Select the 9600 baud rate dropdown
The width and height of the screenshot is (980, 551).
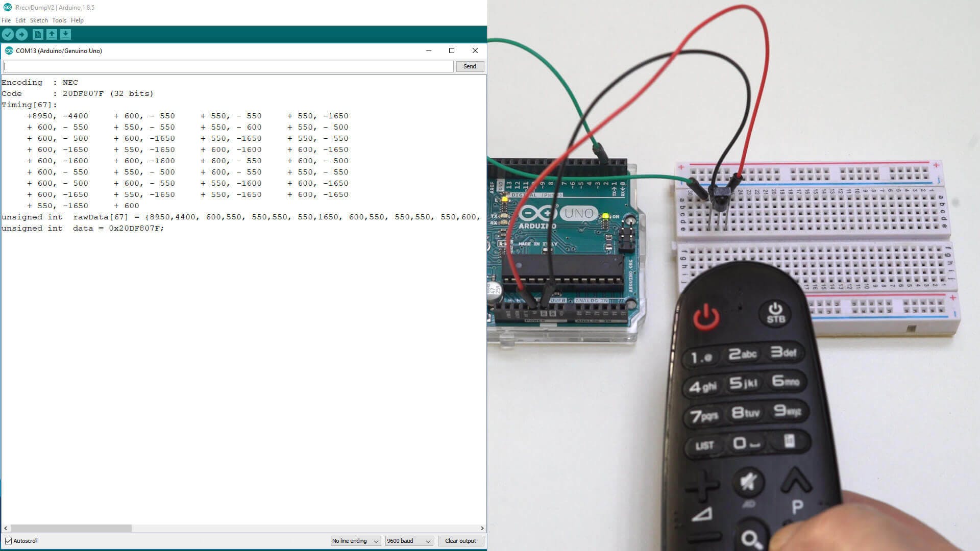point(407,540)
